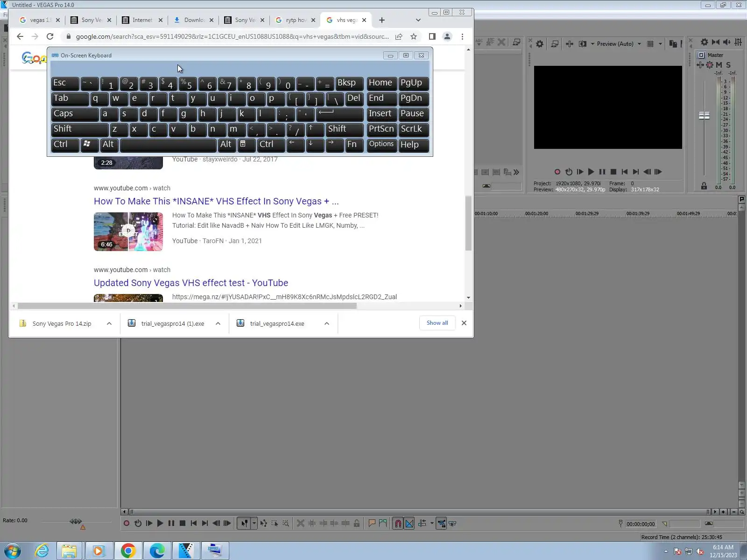The width and height of the screenshot is (747, 560).
Task: Toggle Master fader channel lock
Action: [x=704, y=186]
